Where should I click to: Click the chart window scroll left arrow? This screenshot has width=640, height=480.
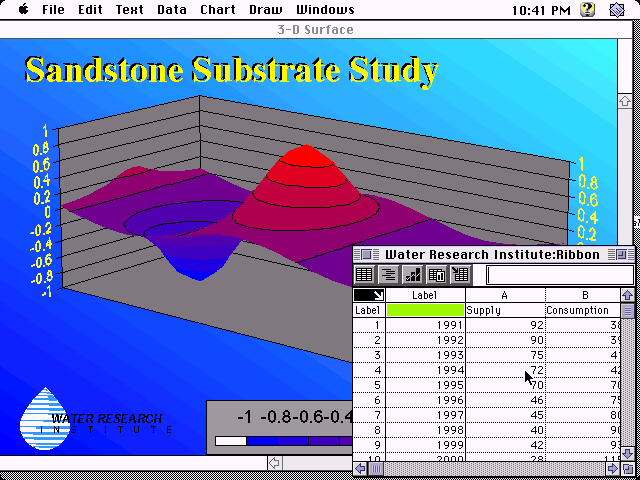(x=275, y=463)
